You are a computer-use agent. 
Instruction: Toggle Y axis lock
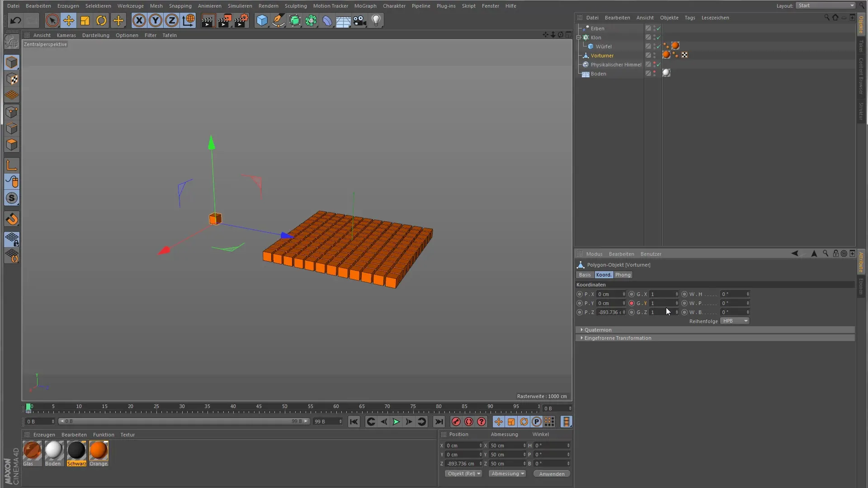[x=156, y=20]
